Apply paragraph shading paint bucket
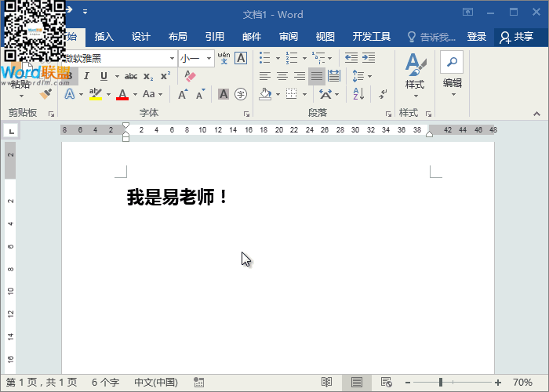This screenshot has width=549, height=392. [265, 94]
